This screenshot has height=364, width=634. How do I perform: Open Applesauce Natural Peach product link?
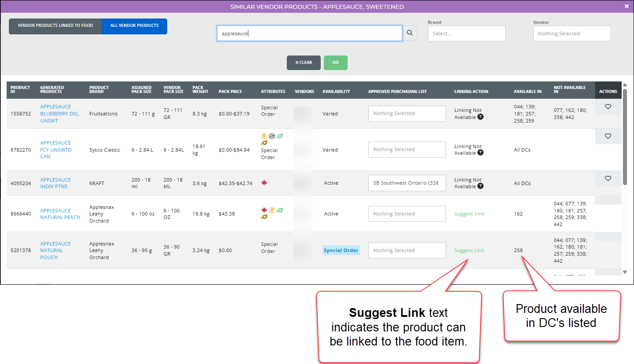pos(60,214)
